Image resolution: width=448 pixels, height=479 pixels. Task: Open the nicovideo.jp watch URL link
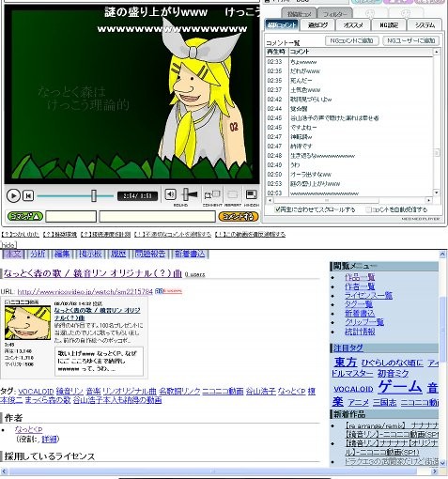click(x=85, y=291)
